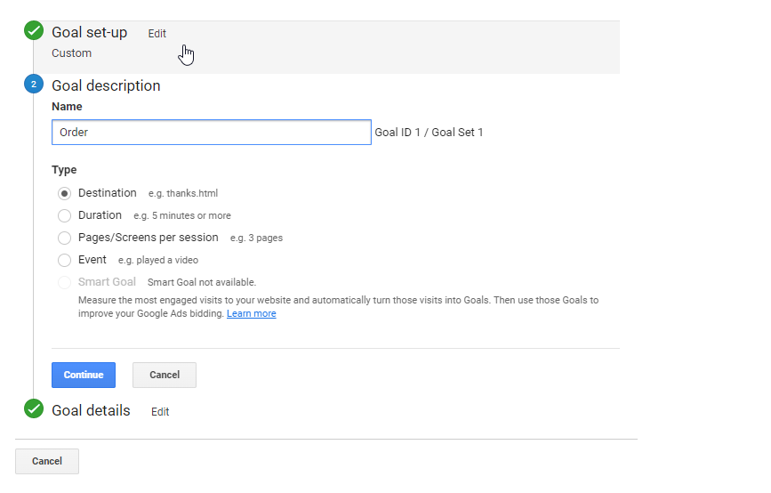Click the Goal ID 1 / Goal Set 1 text

tap(429, 132)
